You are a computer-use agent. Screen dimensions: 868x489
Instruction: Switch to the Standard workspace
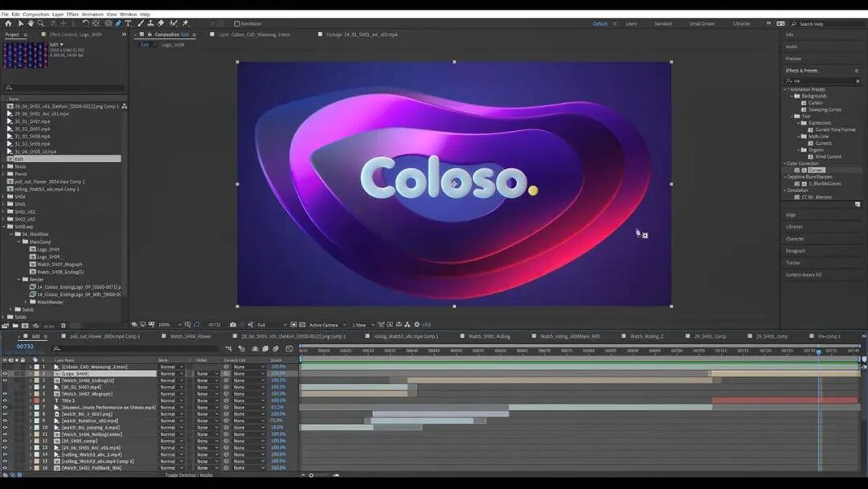pos(663,24)
